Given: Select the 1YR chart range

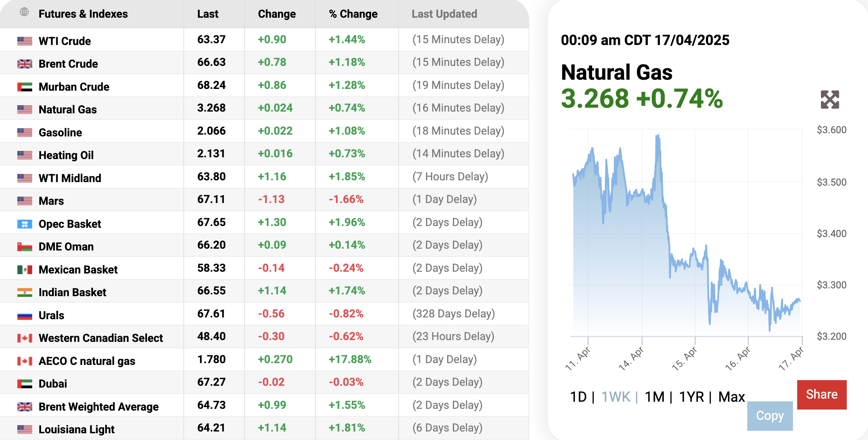Looking at the screenshot, I should (x=691, y=397).
